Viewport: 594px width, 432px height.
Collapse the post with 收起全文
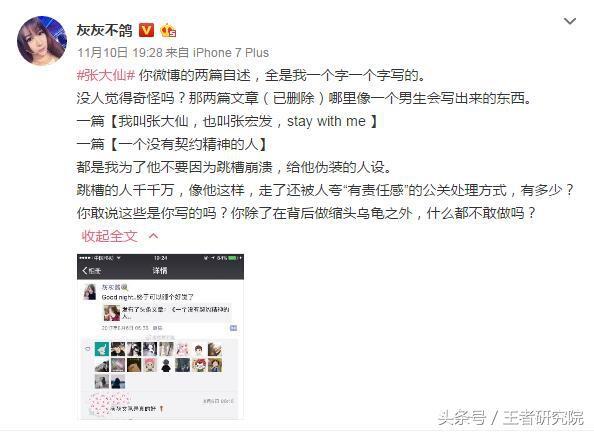(109, 236)
